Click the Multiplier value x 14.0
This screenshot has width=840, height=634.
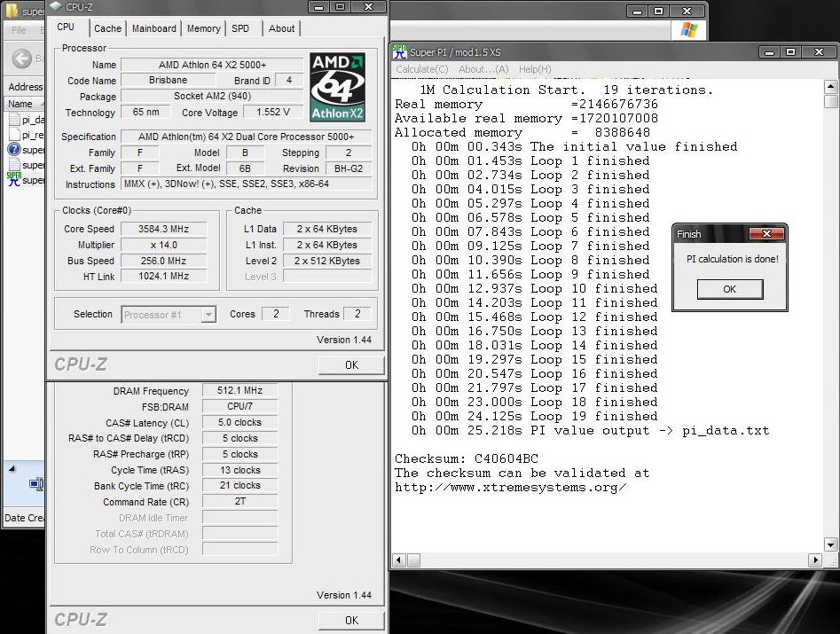coord(163,246)
